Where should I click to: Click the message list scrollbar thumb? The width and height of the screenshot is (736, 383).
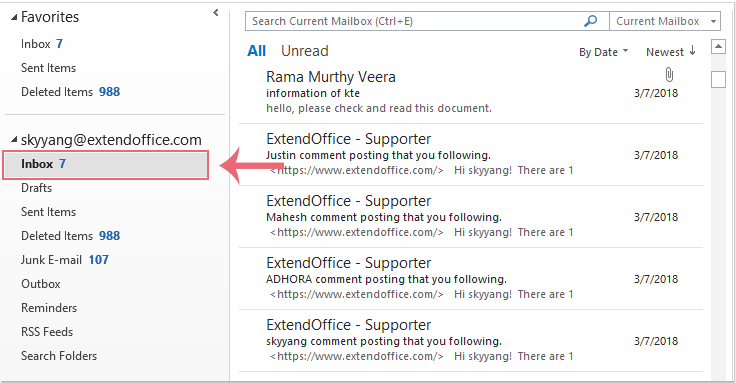(x=718, y=79)
